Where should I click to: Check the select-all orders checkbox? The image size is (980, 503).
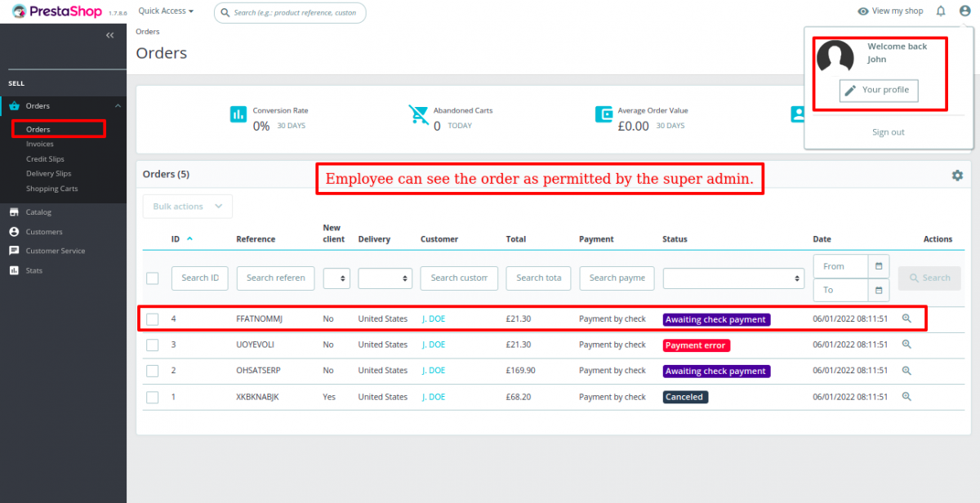pos(152,278)
